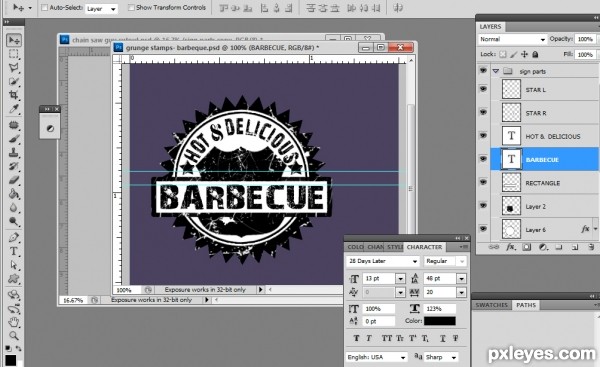Collapse the sign parts group
Image resolution: width=600 pixels, height=367 pixels.
(496, 71)
